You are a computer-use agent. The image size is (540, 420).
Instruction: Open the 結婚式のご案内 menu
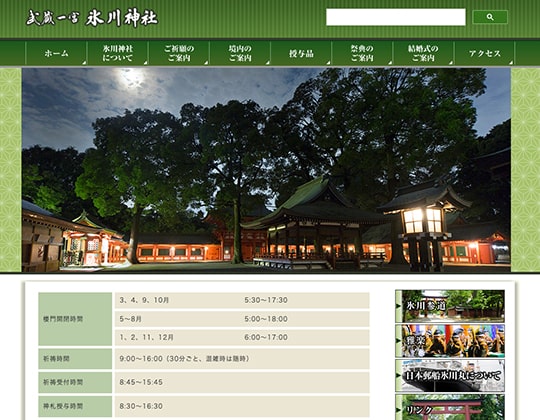[x=423, y=53]
